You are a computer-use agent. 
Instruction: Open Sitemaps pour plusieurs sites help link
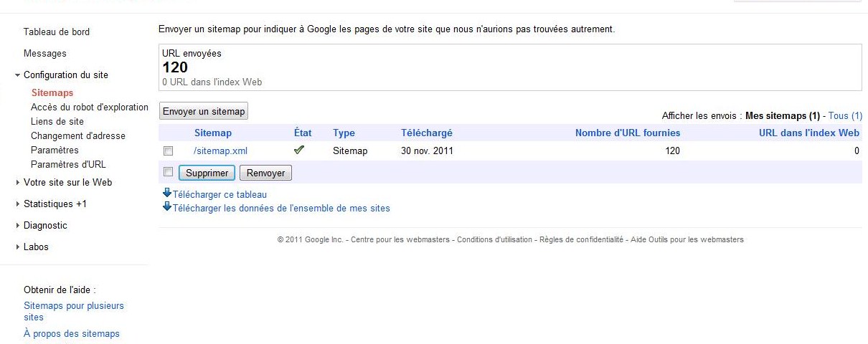pyautogui.click(x=74, y=311)
